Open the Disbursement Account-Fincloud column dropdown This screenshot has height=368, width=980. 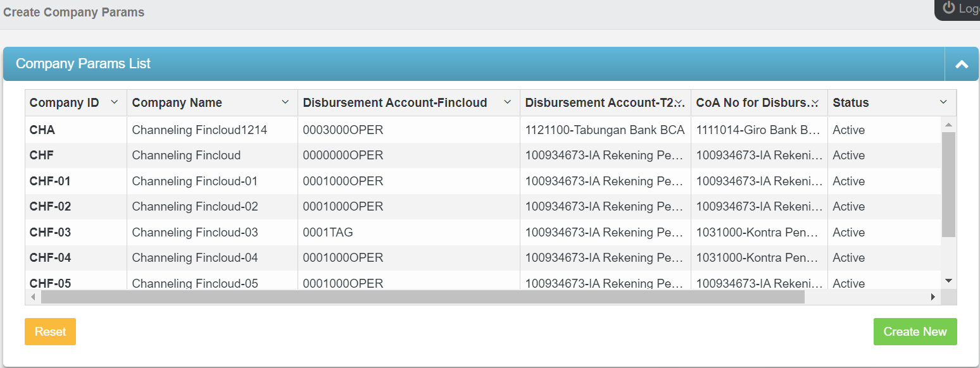(507, 102)
